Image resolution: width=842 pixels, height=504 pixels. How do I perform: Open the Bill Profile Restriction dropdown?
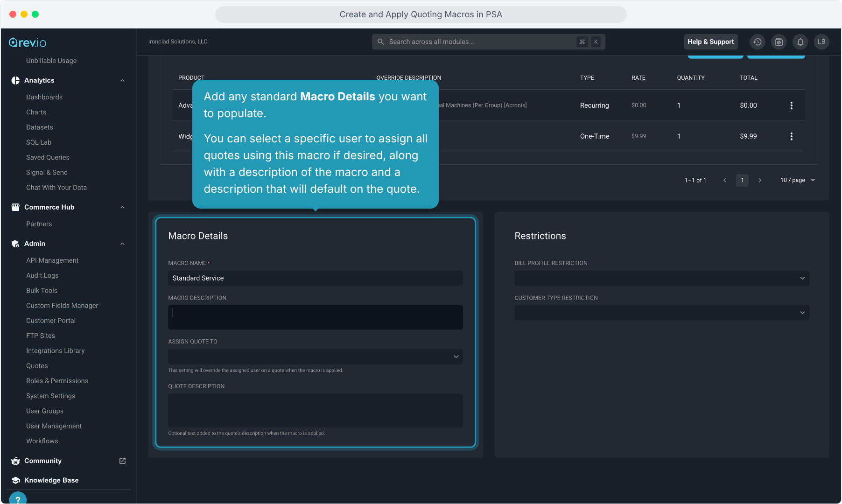pyautogui.click(x=662, y=278)
